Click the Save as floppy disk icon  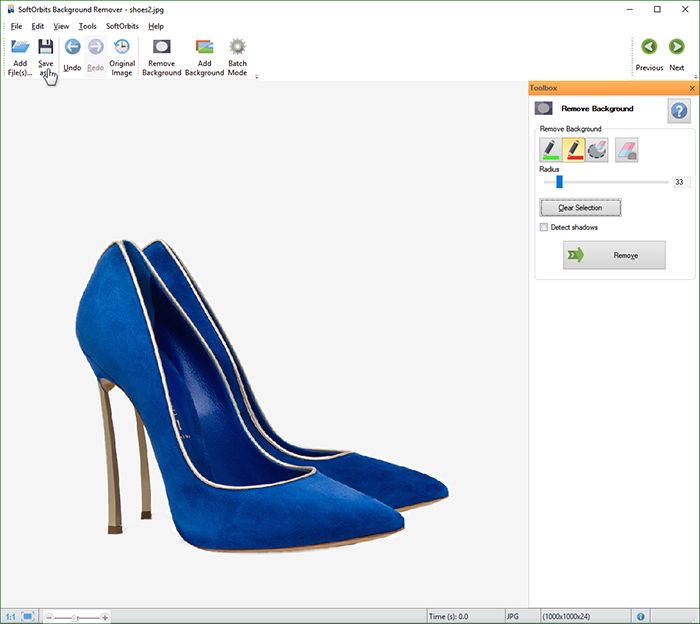tap(46, 46)
